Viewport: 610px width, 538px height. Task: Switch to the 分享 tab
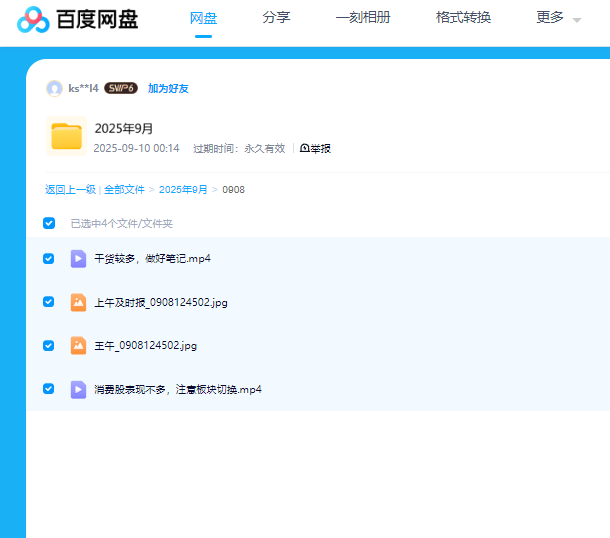(x=276, y=18)
